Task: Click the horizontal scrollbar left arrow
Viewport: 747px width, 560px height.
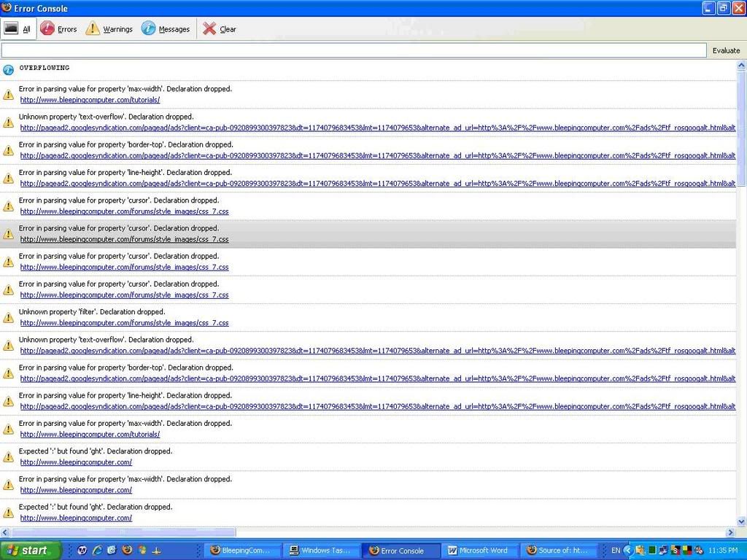Action: click(5, 532)
